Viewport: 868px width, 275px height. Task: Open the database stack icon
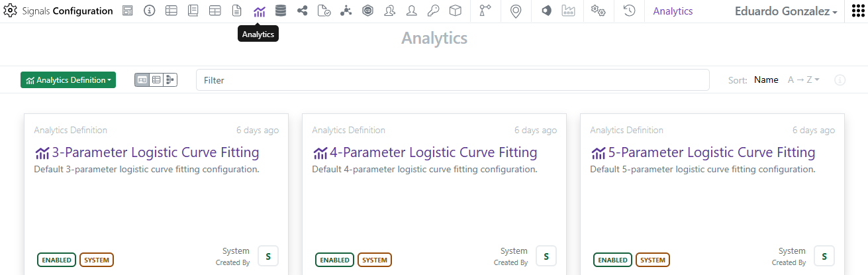(x=281, y=11)
